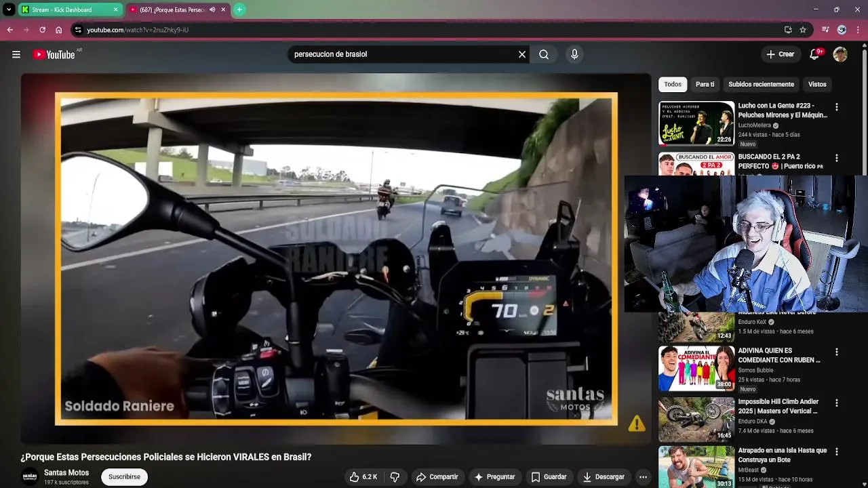Open Atrapado en una Isla title

tap(783, 455)
